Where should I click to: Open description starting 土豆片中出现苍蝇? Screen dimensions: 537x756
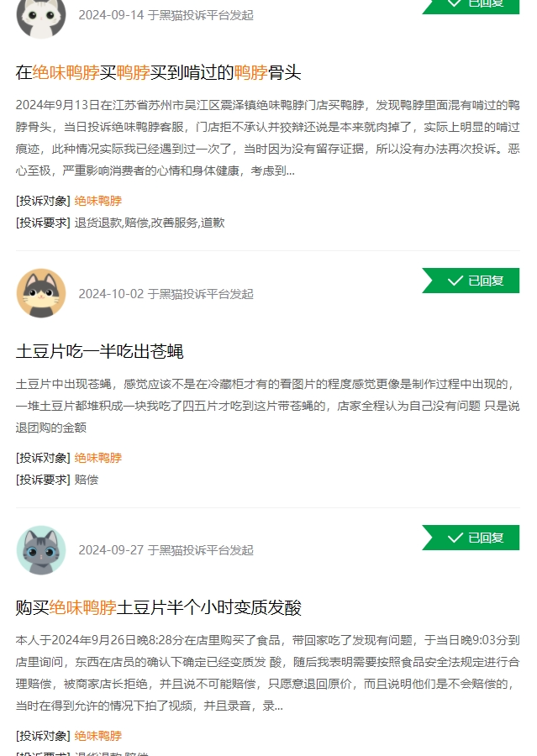click(268, 406)
